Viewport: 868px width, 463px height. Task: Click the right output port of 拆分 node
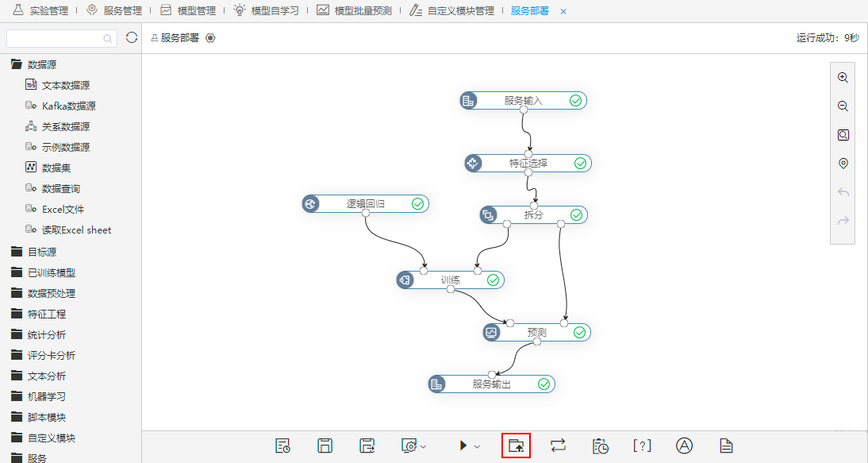(x=561, y=224)
